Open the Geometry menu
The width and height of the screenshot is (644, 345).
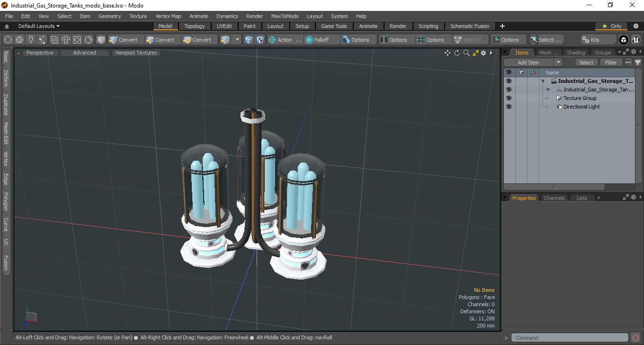(x=110, y=16)
